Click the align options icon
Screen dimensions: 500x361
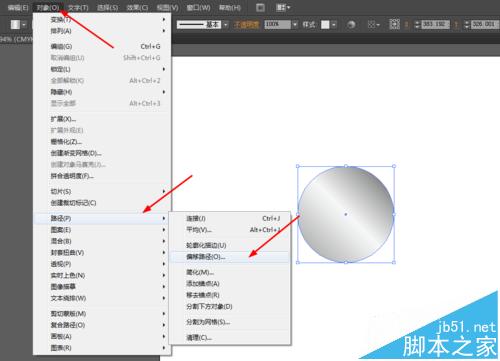pyautogui.click(x=373, y=24)
